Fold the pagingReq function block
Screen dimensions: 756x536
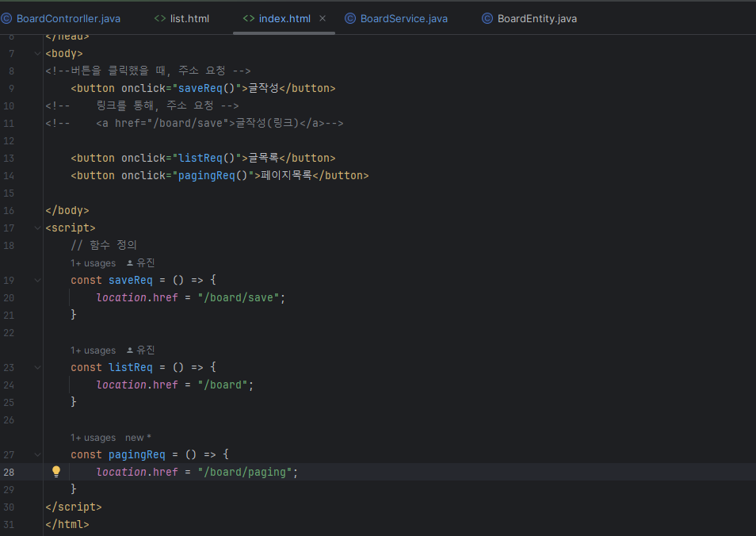point(37,454)
